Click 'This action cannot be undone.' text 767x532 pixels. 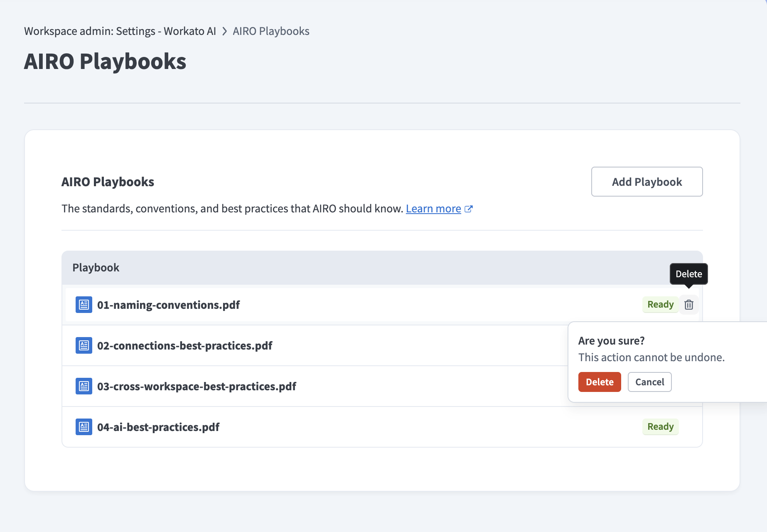click(x=651, y=357)
